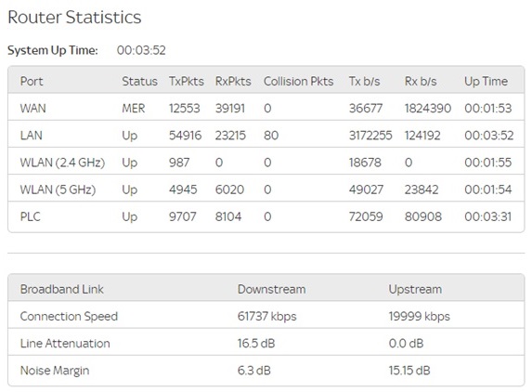Click PLC Rx b/s value 80908
This screenshot has height=392, width=532.
[x=423, y=216]
